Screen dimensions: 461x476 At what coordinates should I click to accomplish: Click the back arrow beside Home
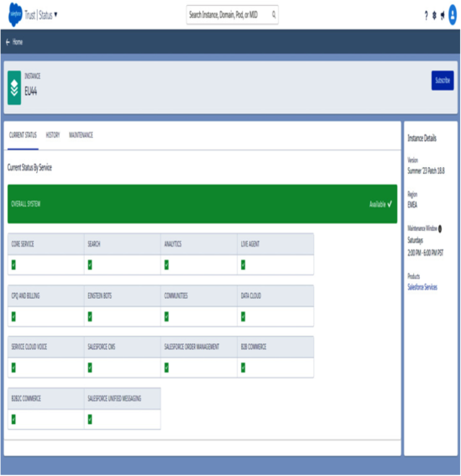pos(8,42)
